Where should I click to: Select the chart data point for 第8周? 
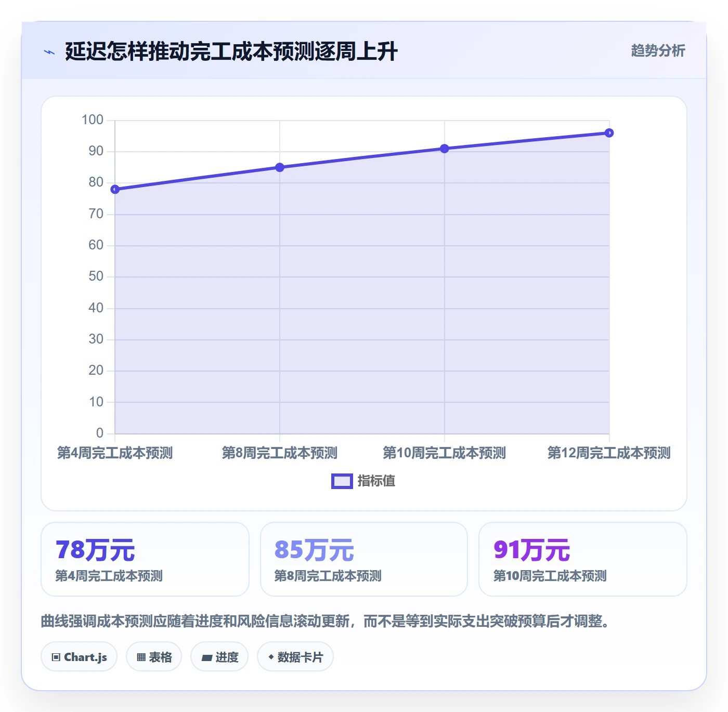point(280,167)
